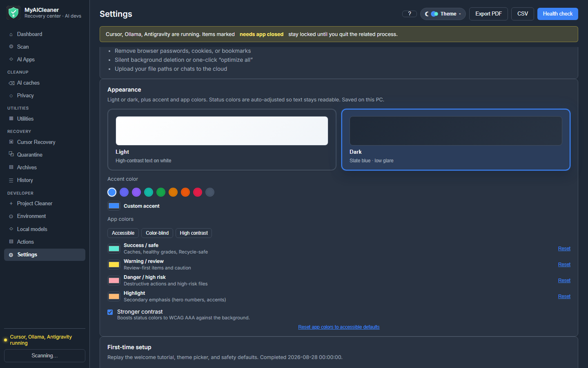The height and width of the screenshot is (368, 588).
Task: Reset the Warning / review color
Action: pos(564,265)
